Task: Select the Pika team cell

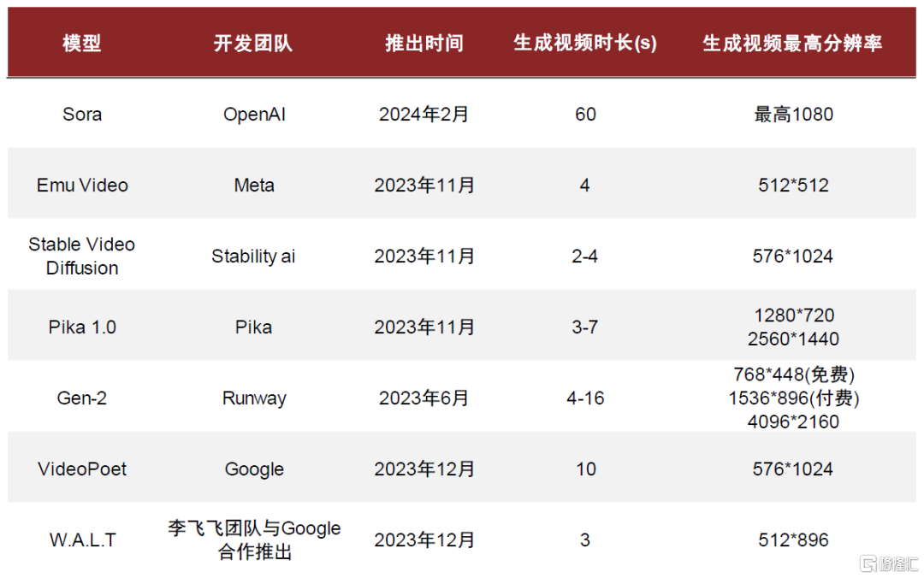Action: pyautogui.click(x=253, y=327)
